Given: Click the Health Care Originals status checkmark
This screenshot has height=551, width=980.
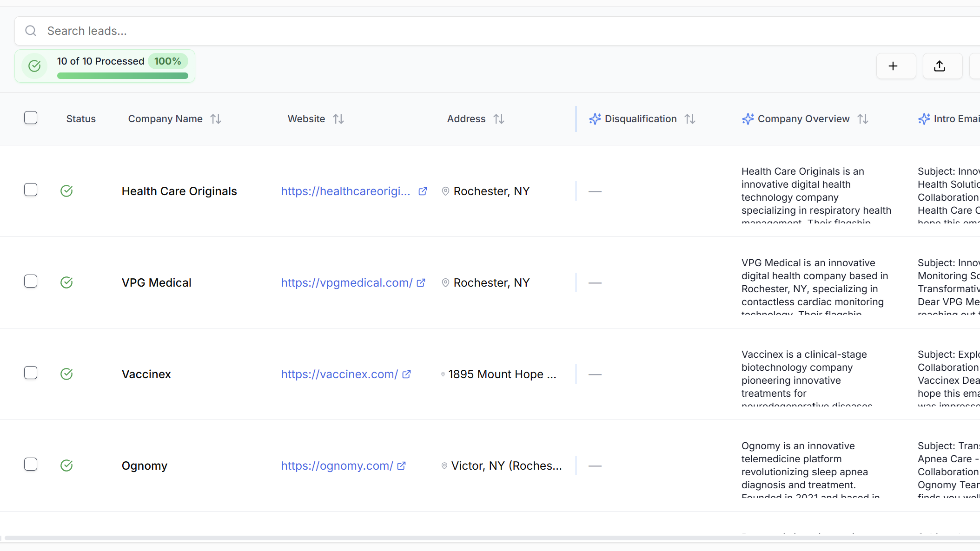Looking at the screenshot, I should point(66,191).
